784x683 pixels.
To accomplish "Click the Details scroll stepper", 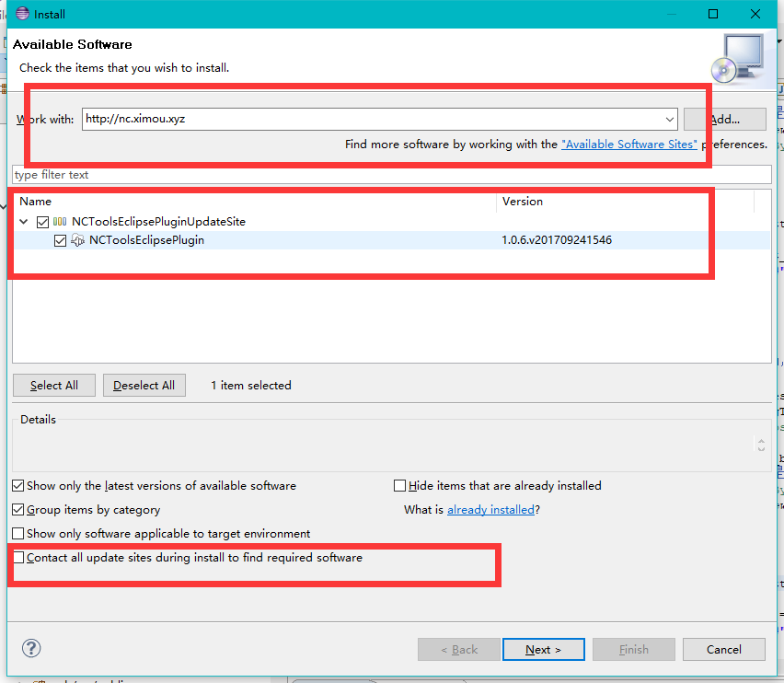I will [761, 445].
